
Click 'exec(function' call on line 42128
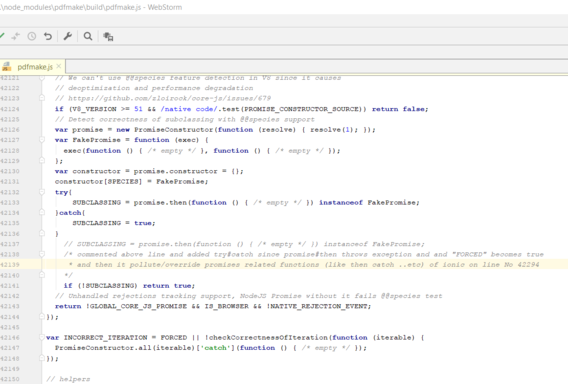[92, 151]
